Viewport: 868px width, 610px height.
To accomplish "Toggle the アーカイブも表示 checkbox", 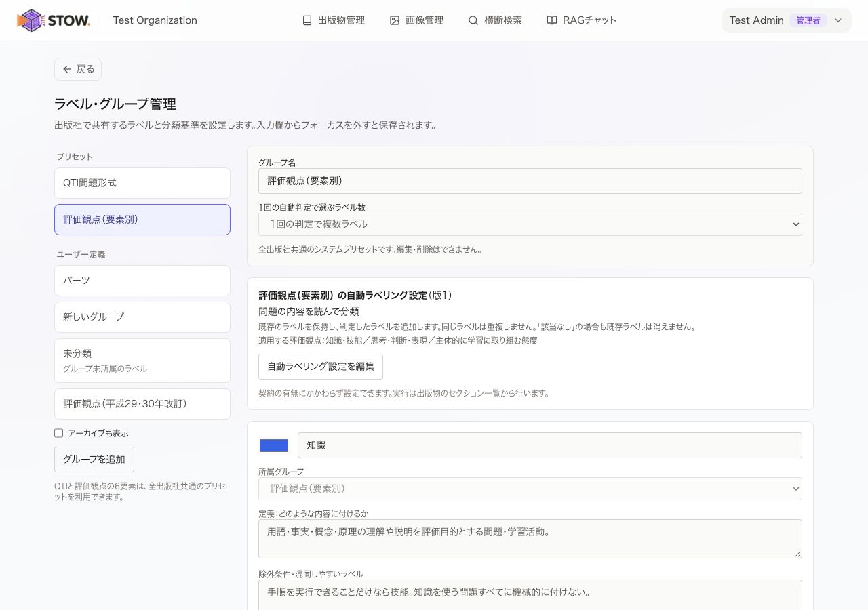I will point(59,433).
